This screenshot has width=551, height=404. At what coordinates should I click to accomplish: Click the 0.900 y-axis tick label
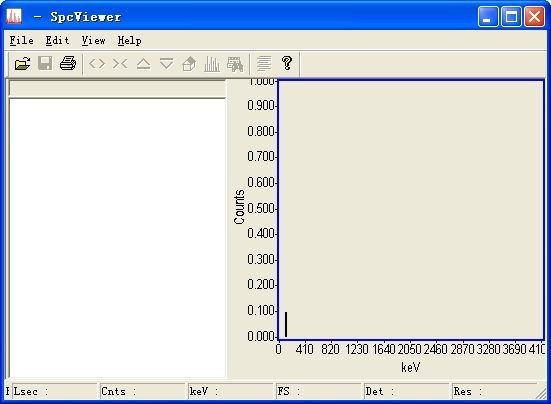point(261,105)
